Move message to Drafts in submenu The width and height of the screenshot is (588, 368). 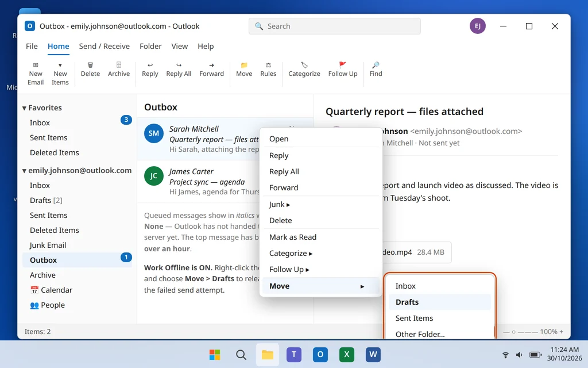[439, 302]
